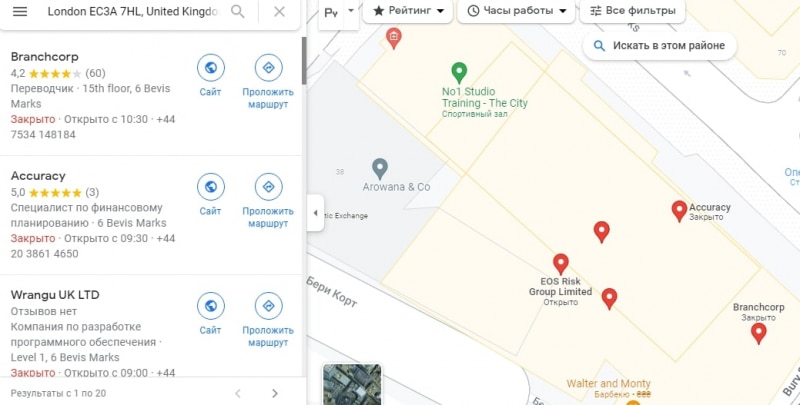Get directions to Accuracy
Viewport: 800px width, 405px height.
coord(268,187)
